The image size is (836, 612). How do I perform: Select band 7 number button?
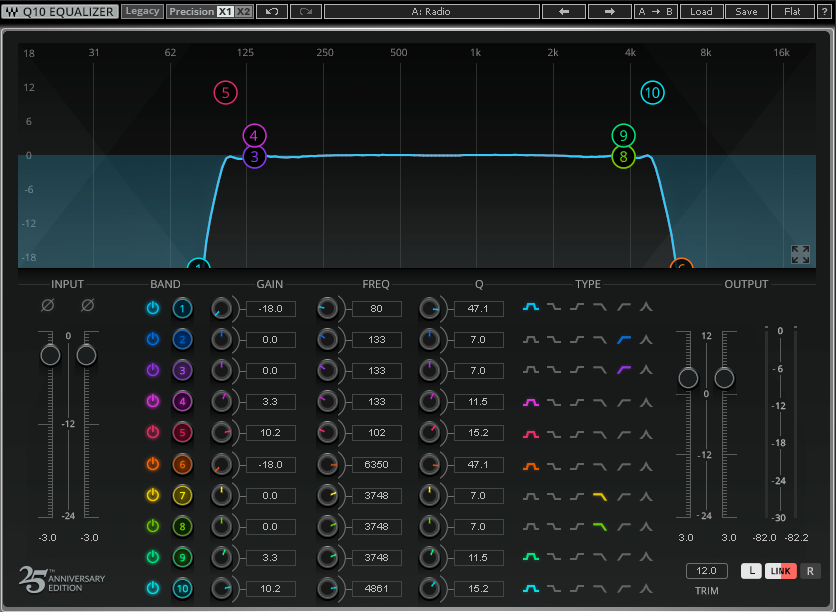182,495
